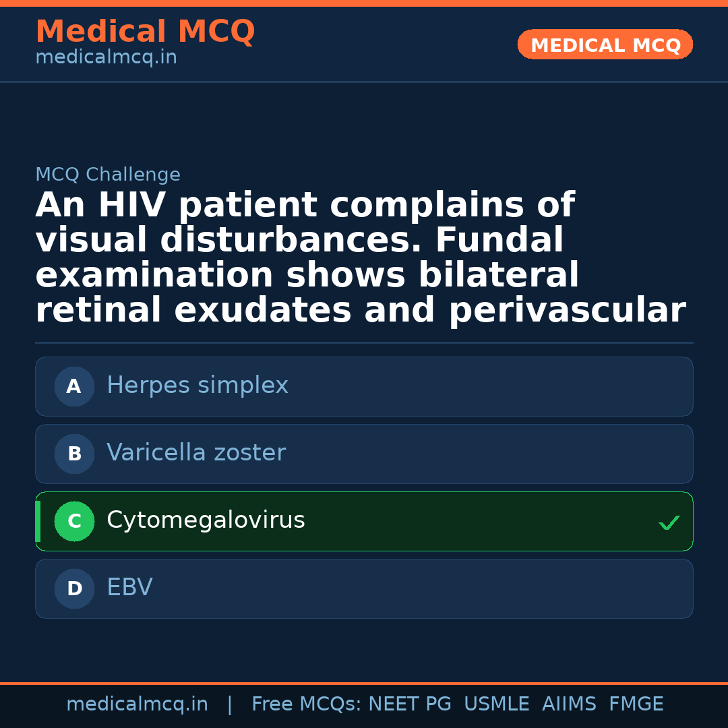This screenshot has width=728, height=728.
Task: Click the HIV patient question text
Action: (x=360, y=258)
